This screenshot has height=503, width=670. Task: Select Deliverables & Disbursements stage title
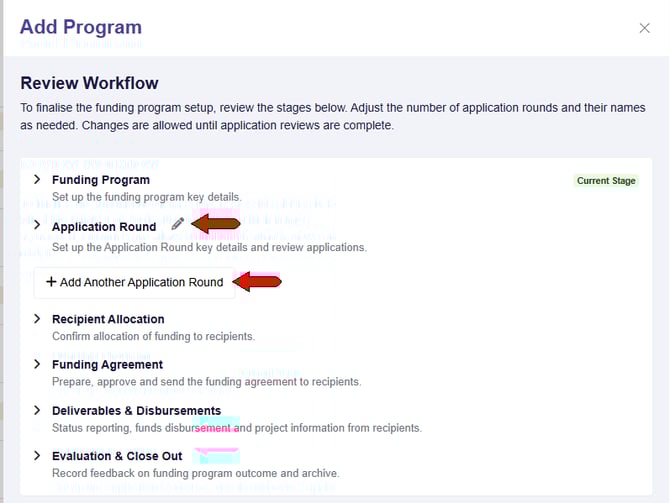[x=136, y=411]
